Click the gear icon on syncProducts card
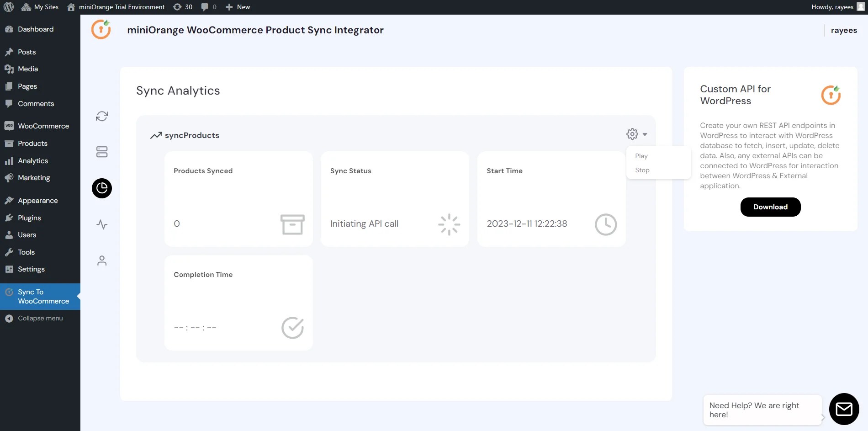The height and width of the screenshot is (431, 868). pos(631,133)
